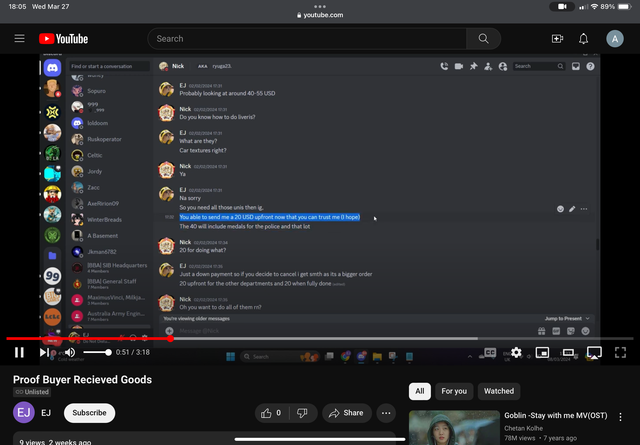Open the Chetan Kolhe channel

tap(523, 428)
